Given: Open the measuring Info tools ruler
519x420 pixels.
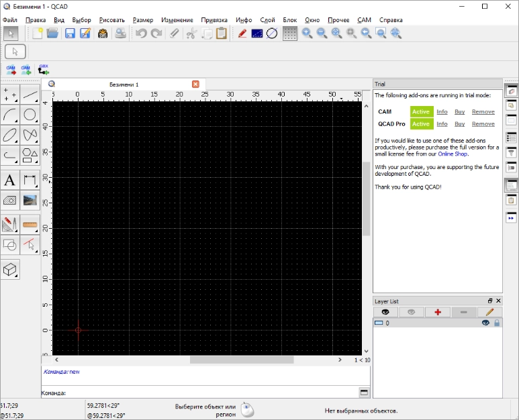Looking at the screenshot, I should click(x=30, y=225).
